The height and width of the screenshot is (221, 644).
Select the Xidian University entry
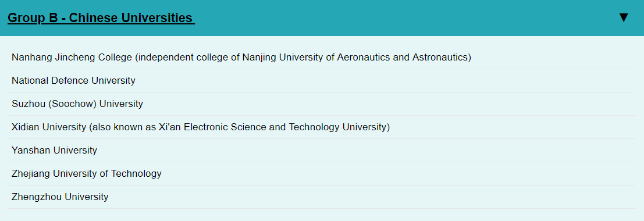click(321, 127)
